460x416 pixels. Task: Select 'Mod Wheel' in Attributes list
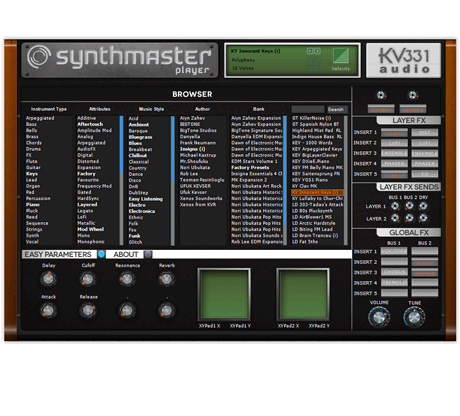[91, 229]
